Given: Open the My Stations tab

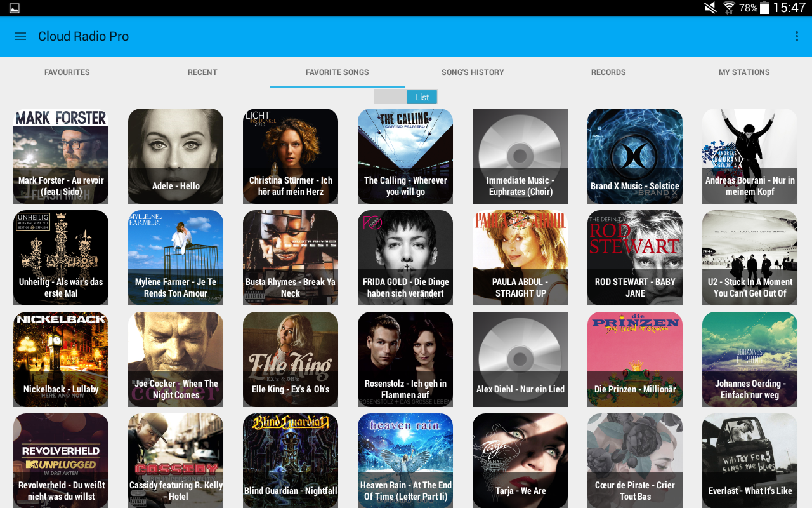Looking at the screenshot, I should (x=744, y=72).
